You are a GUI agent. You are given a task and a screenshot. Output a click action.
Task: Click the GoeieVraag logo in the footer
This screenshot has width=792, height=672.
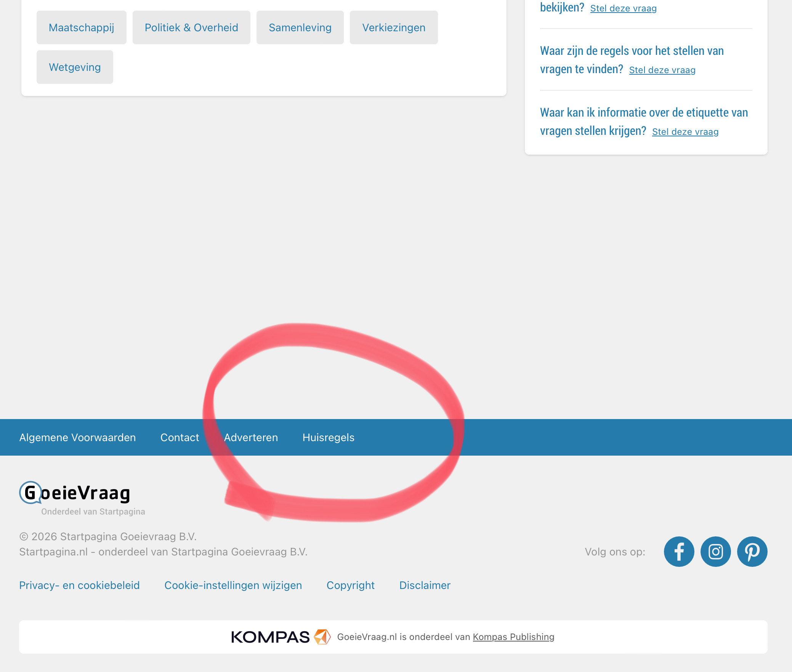(74, 495)
